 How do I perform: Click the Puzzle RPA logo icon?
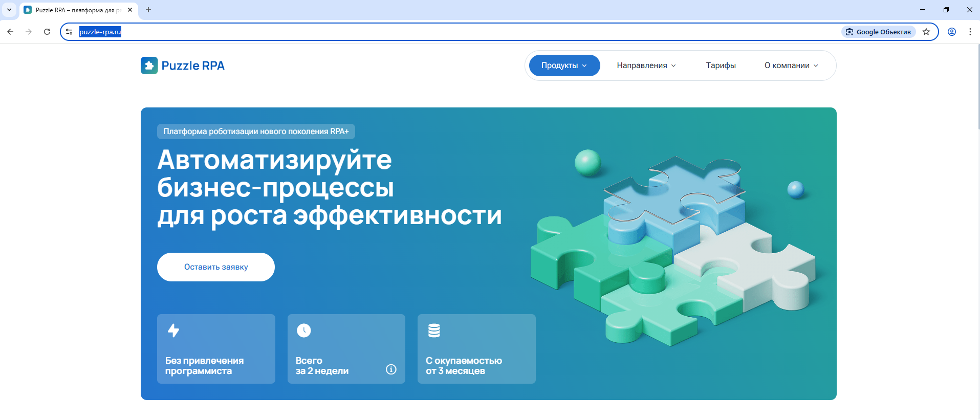(149, 65)
